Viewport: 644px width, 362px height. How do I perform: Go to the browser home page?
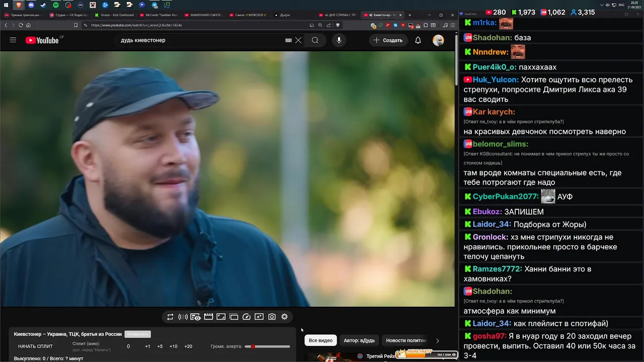click(x=28, y=25)
